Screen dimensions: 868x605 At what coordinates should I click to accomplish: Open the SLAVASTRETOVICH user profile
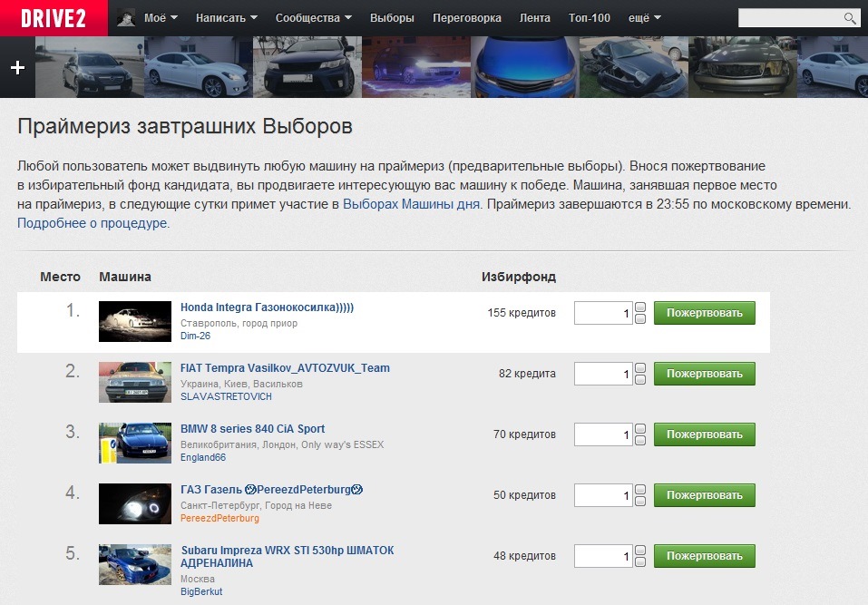point(226,397)
